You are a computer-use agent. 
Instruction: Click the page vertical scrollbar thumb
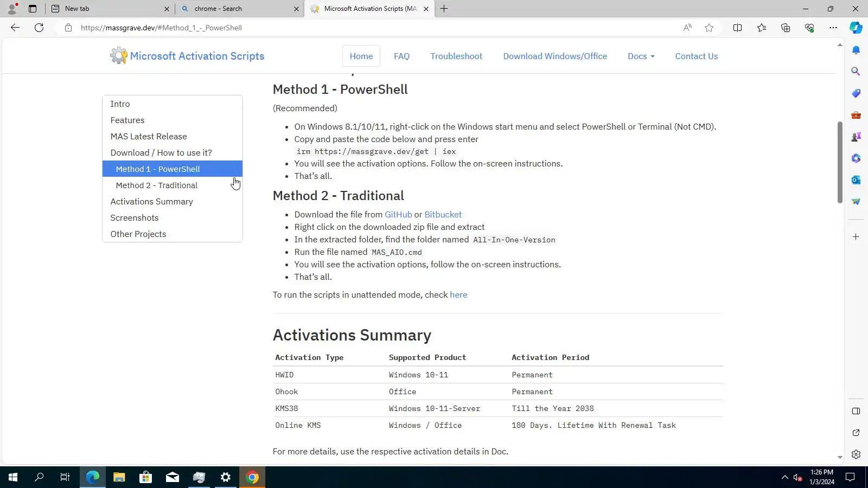(x=840, y=163)
